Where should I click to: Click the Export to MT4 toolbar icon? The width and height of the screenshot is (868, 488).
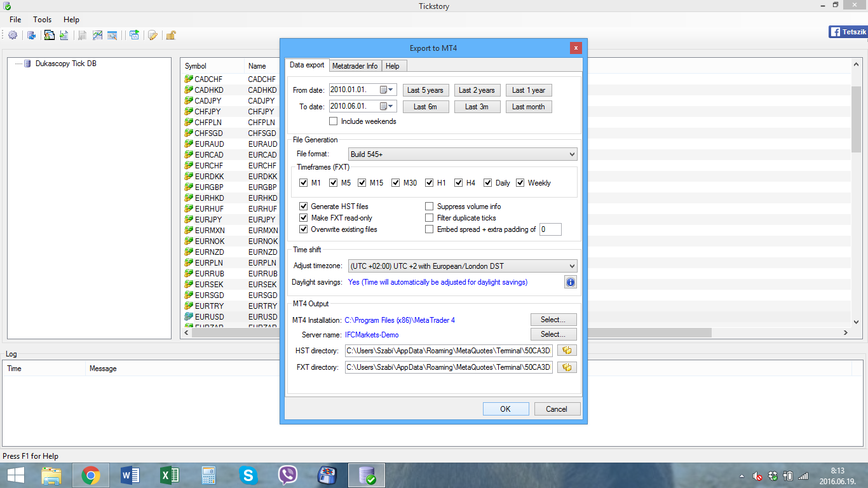pos(50,35)
